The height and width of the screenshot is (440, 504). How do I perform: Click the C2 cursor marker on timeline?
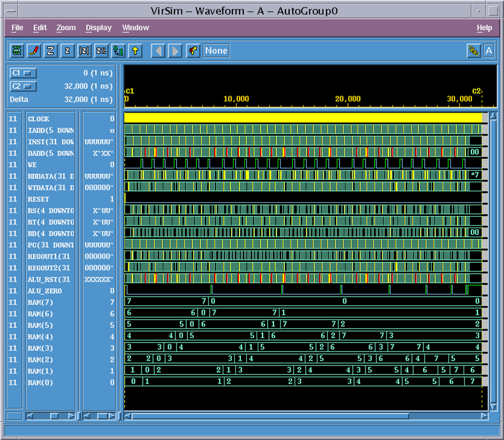tap(476, 91)
